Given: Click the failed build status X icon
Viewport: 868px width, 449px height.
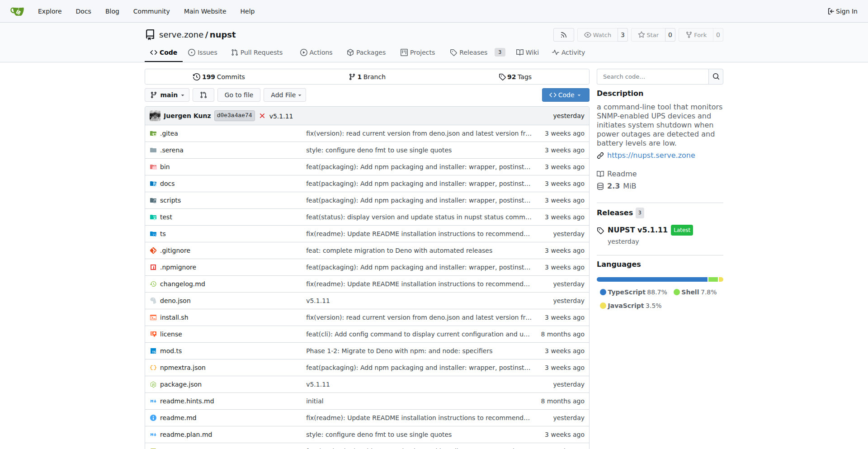Looking at the screenshot, I should tap(262, 116).
